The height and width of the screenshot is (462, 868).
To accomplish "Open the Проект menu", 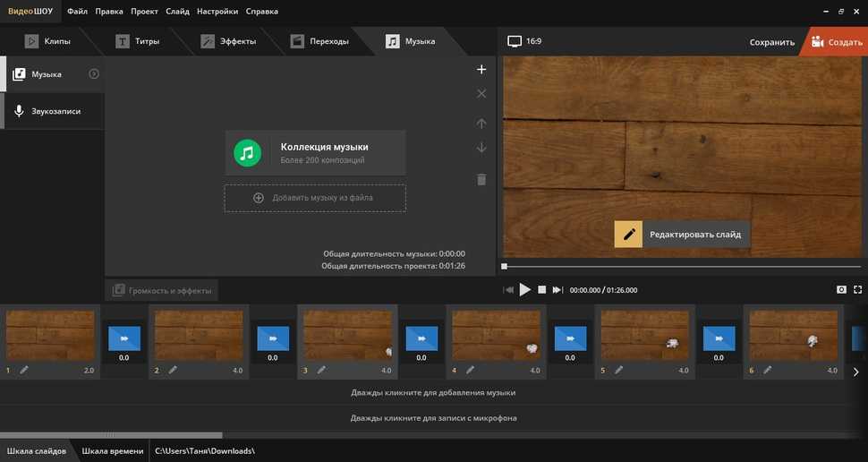I will point(144,12).
